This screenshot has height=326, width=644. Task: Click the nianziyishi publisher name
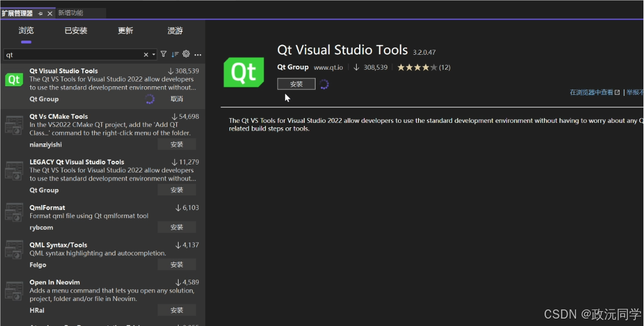click(46, 144)
